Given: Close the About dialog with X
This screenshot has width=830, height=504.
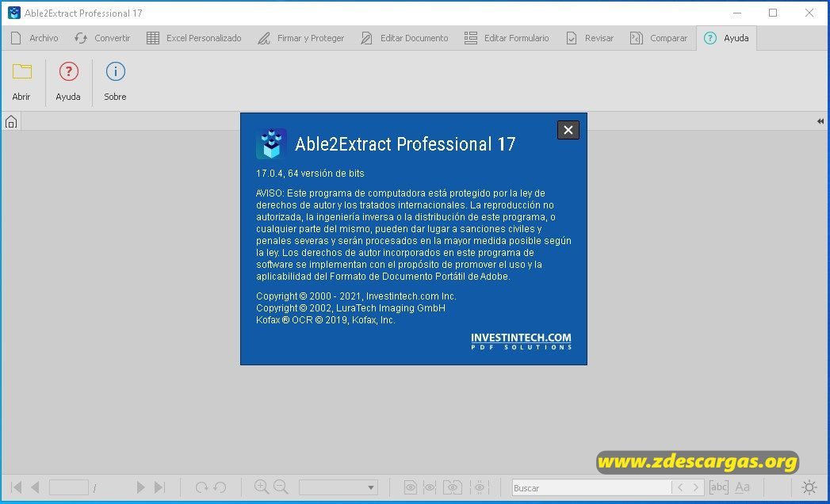Looking at the screenshot, I should [x=568, y=130].
